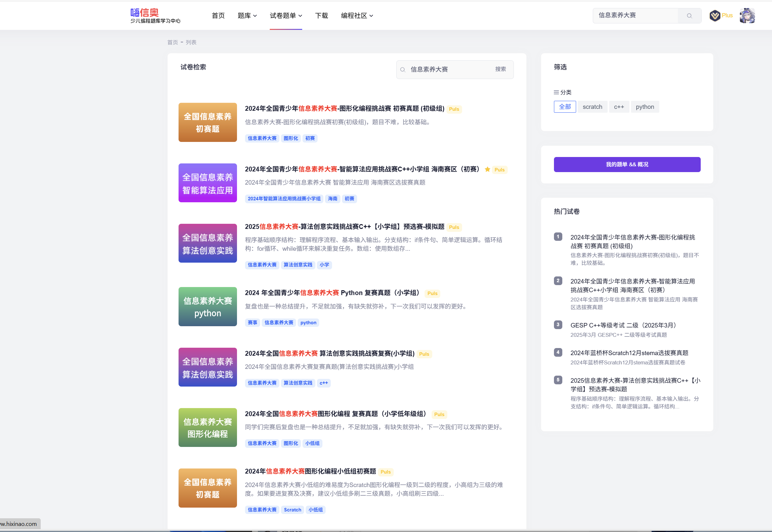
Task: Open the 下载 nav item
Action: tap(321, 16)
